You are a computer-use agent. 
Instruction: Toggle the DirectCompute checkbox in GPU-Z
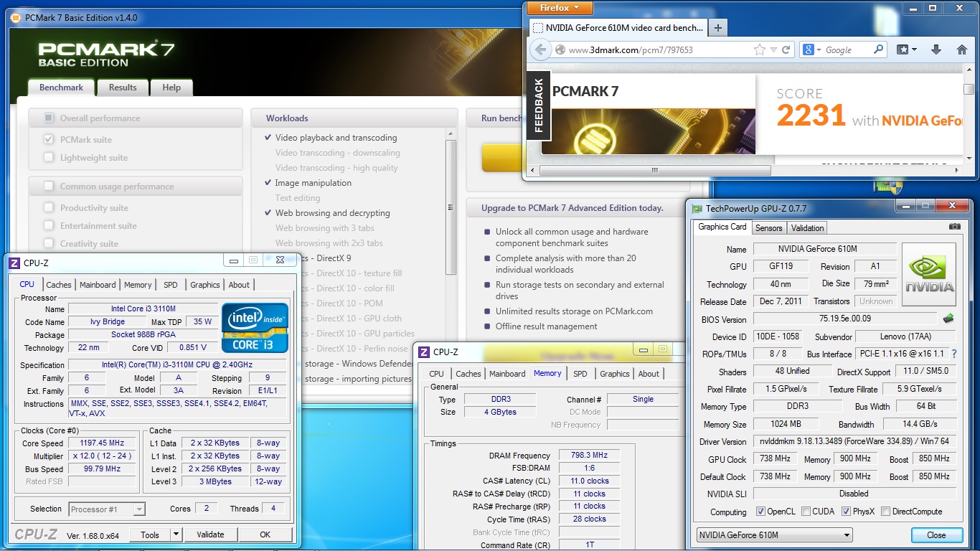click(x=885, y=512)
